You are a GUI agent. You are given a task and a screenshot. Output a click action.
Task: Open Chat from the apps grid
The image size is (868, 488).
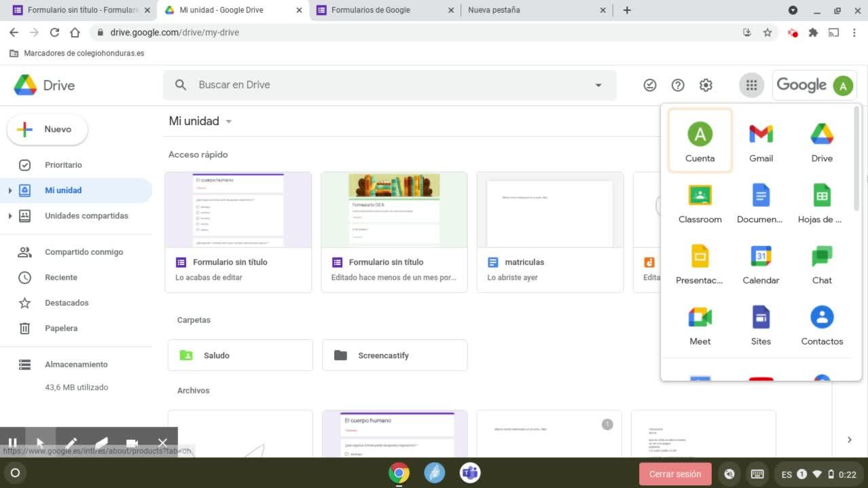coord(822,264)
